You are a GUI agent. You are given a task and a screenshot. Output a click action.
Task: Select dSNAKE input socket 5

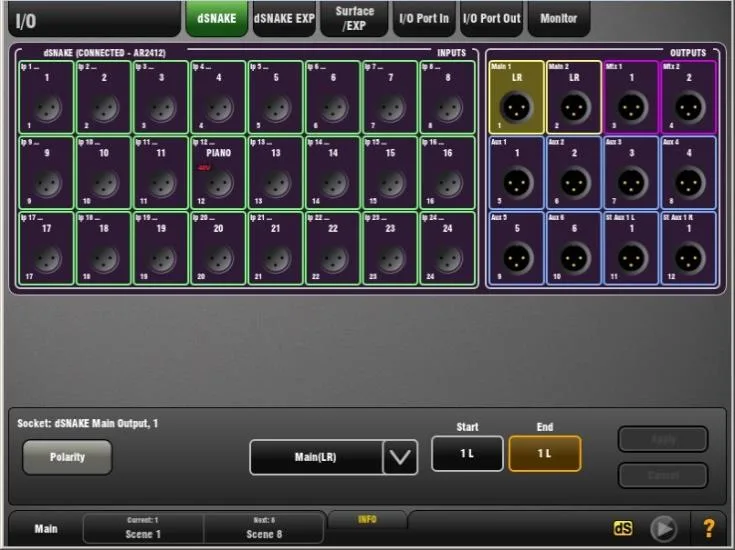pos(275,98)
